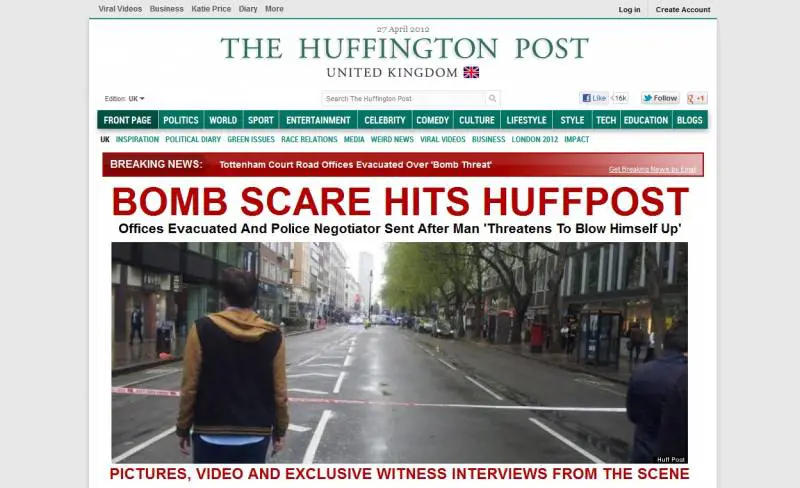Screen dimensions: 800x488
Task: Go to the Media sub-section
Action: [354, 139]
